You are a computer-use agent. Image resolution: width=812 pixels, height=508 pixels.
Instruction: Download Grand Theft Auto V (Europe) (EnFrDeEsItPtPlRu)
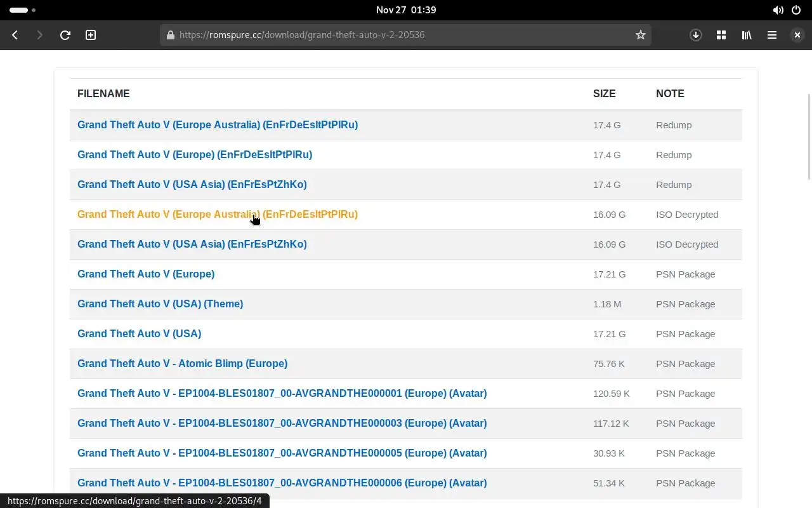tap(195, 155)
